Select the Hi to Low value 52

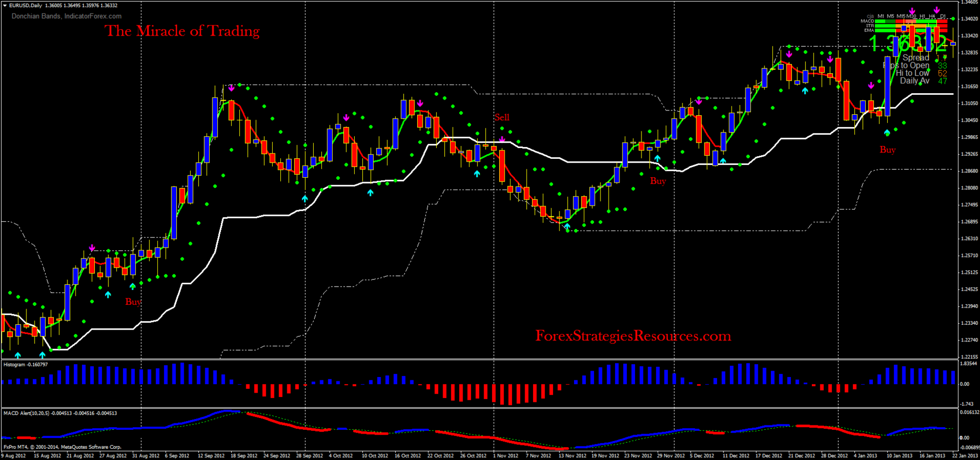click(x=943, y=73)
